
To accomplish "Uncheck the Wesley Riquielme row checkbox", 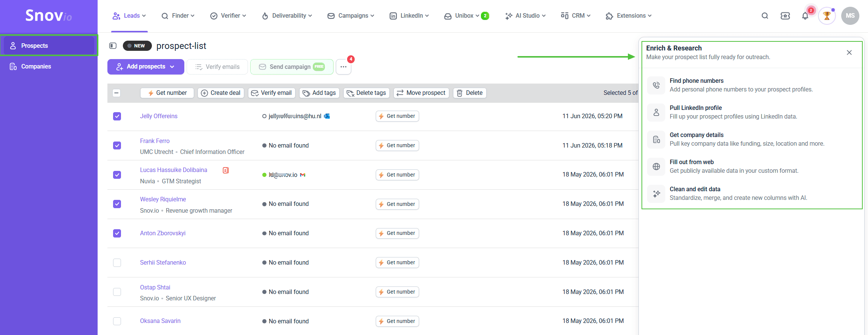I will click(117, 204).
